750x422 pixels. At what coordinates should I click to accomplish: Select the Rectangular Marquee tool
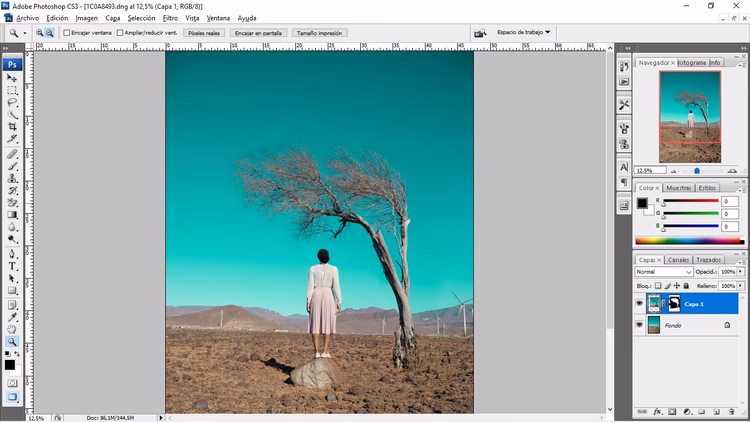coord(12,90)
